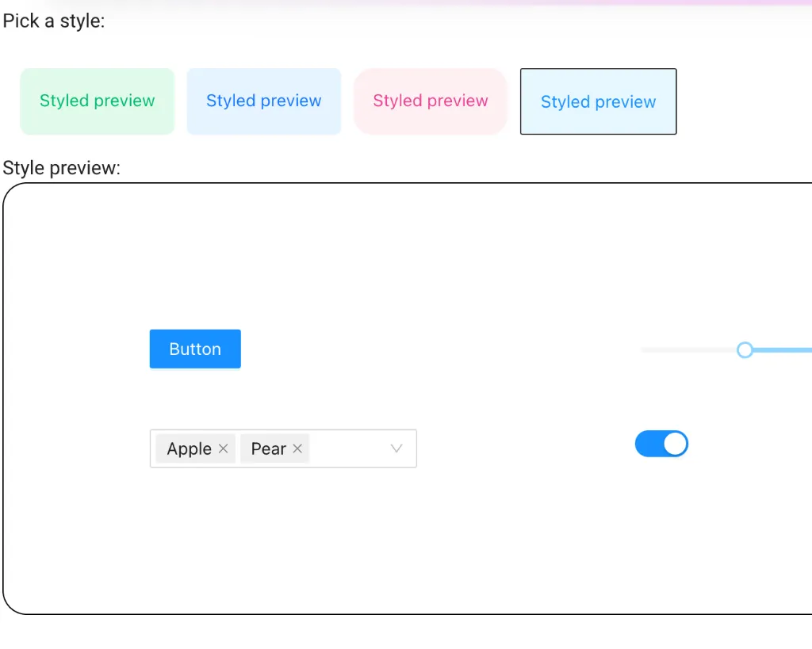Screen dimensions: 812x649
Task: Click the Pear tag label
Action: pos(268,449)
